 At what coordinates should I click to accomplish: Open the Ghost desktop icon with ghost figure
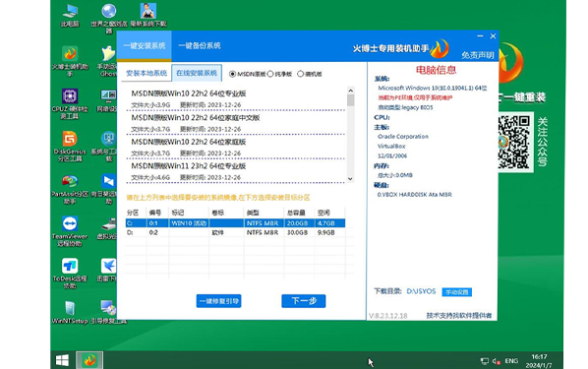click(108, 61)
